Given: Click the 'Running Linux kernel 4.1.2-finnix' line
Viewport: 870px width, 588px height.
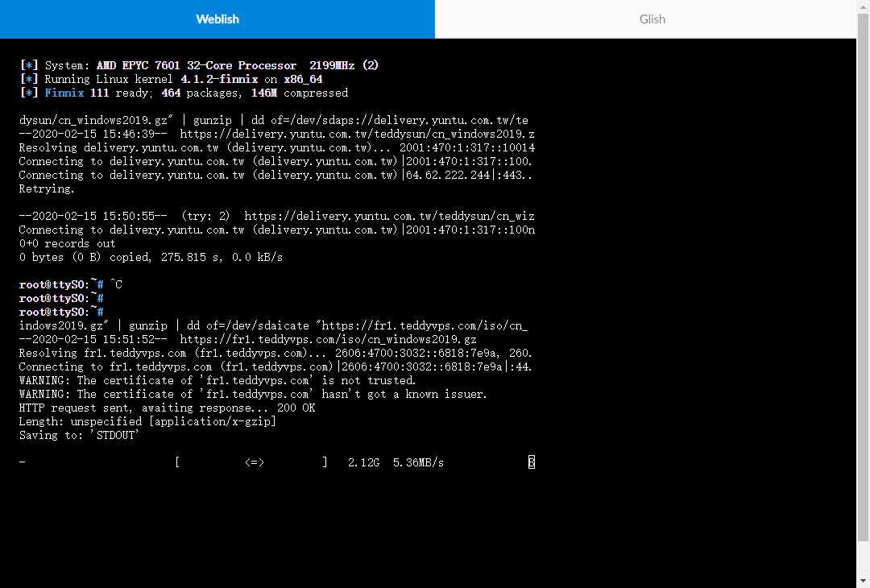Looking at the screenshot, I should click(x=171, y=79).
